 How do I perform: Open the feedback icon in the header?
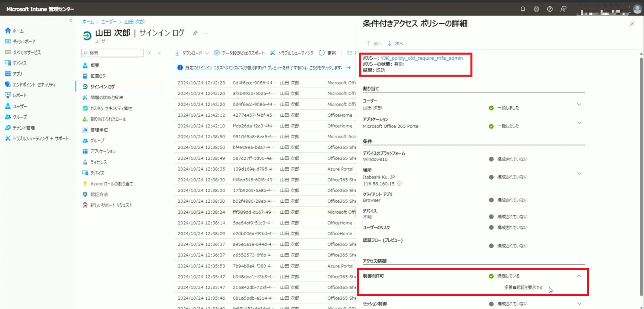563,9
